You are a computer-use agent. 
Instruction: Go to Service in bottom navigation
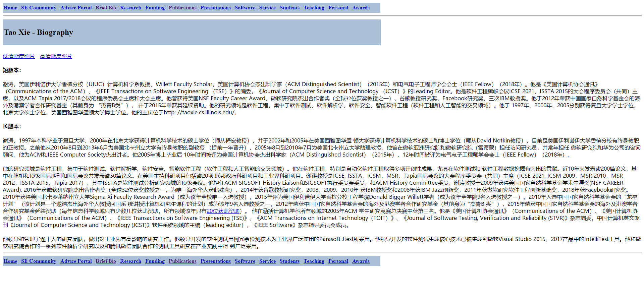tap(267, 261)
